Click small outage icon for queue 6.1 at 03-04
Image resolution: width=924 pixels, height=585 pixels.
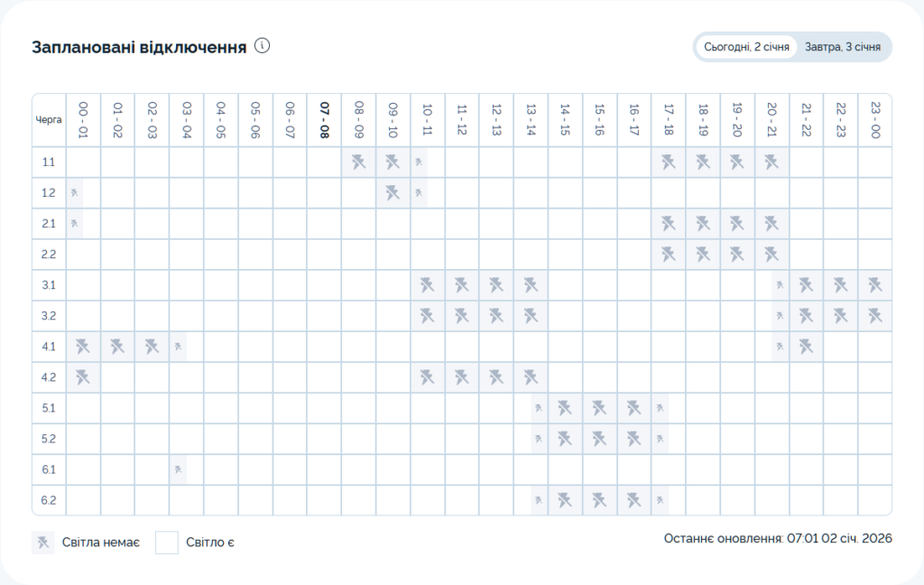coord(179,469)
